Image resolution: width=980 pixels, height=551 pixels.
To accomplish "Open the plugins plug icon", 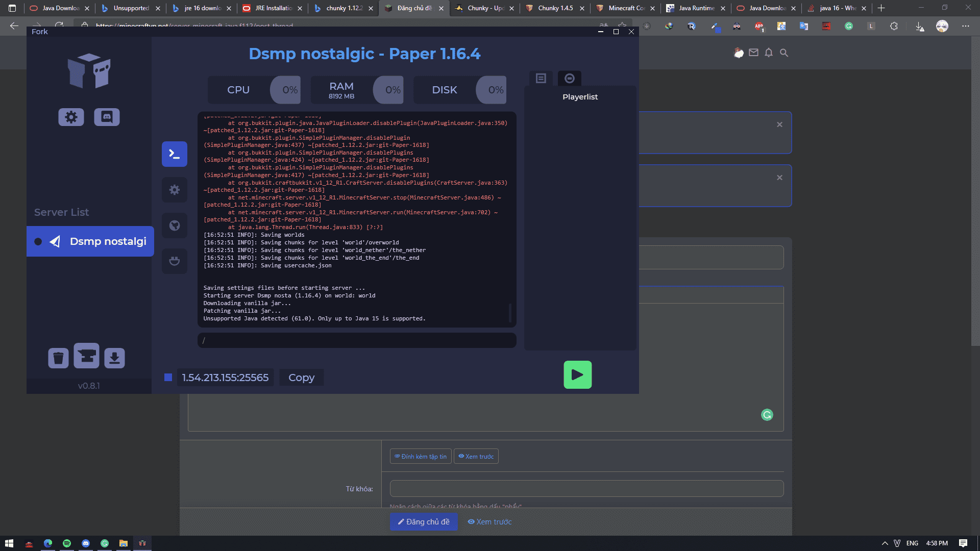I will click(x=175, y=261).
